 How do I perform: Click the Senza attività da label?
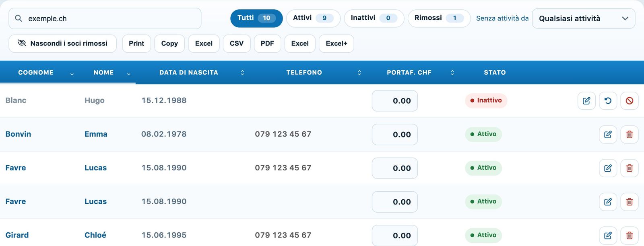click(x=502, y=18)
